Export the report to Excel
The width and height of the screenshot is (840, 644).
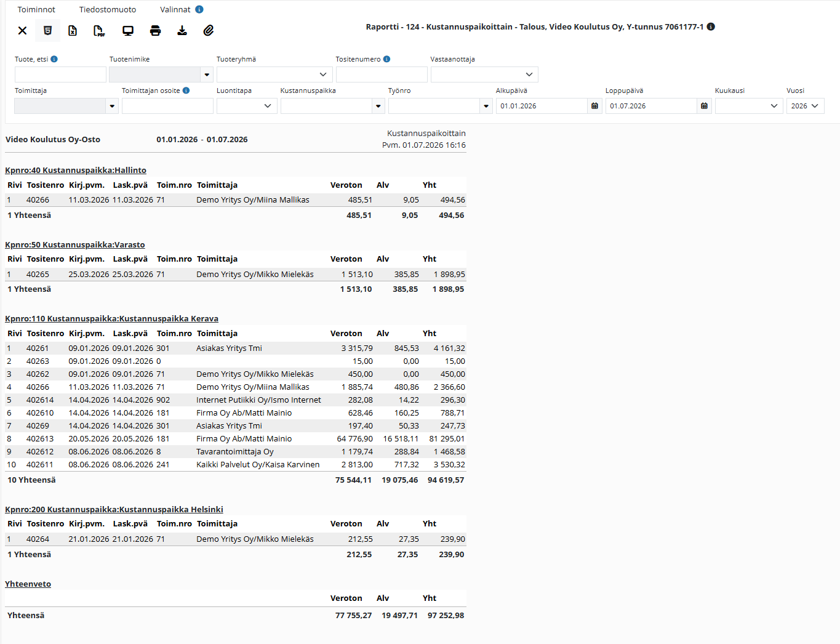[73, 30]
